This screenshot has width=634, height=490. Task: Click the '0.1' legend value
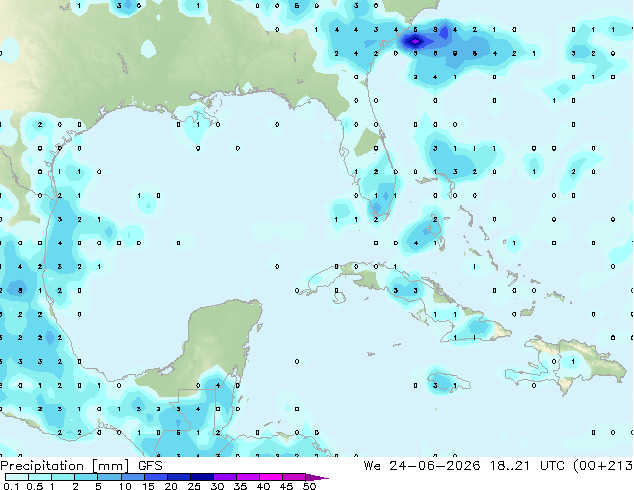11,486
